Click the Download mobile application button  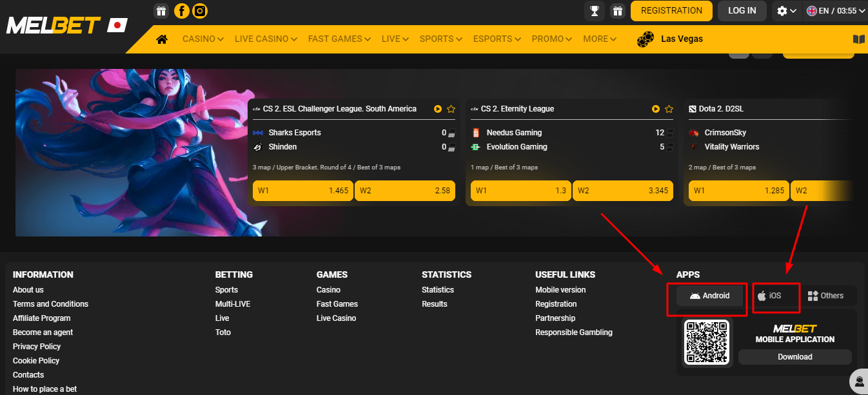click(x=794, y=357)
